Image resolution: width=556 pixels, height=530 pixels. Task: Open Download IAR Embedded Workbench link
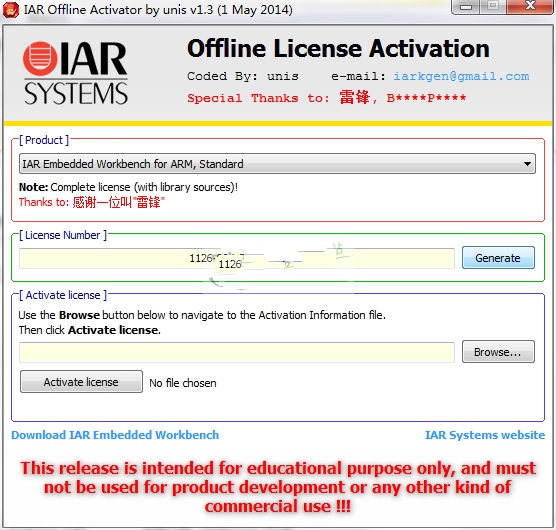pos(115,435)
